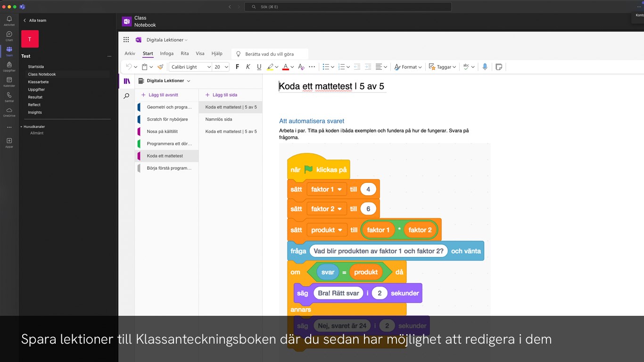
Task: Open more font options ellipsis in ribbon
Action: [312, 67]
